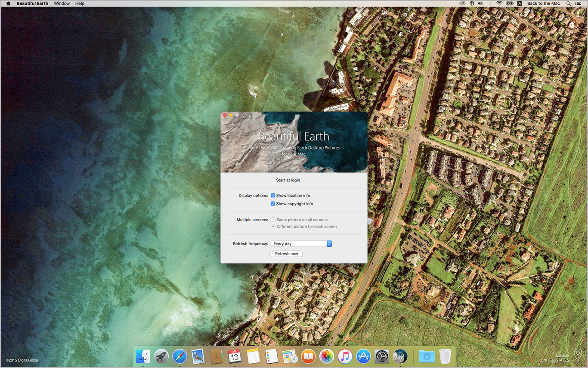Click the Creative Cloud menu bar icon
The height and width of the screenshot is (368, 588).
click(462, 3)
